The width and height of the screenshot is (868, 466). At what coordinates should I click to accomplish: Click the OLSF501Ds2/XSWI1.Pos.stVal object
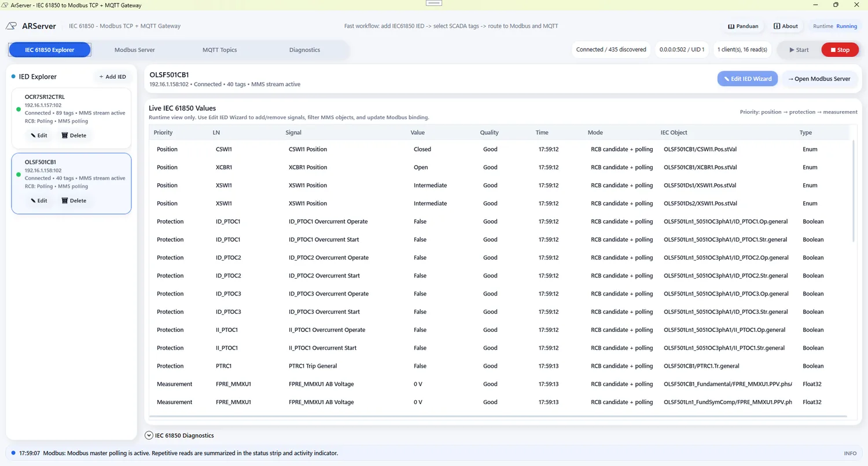pos(700,204)
